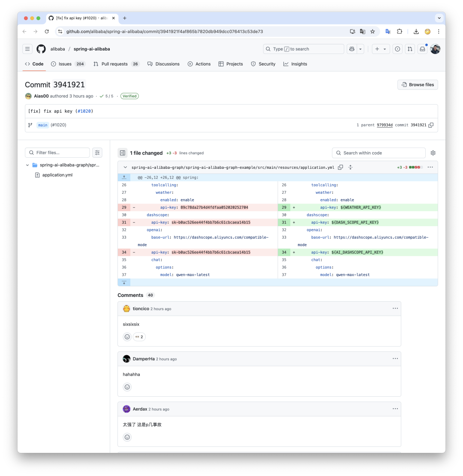Expand all lines of the diff file
The image size is (463, 476).
(x=350, y=167)
